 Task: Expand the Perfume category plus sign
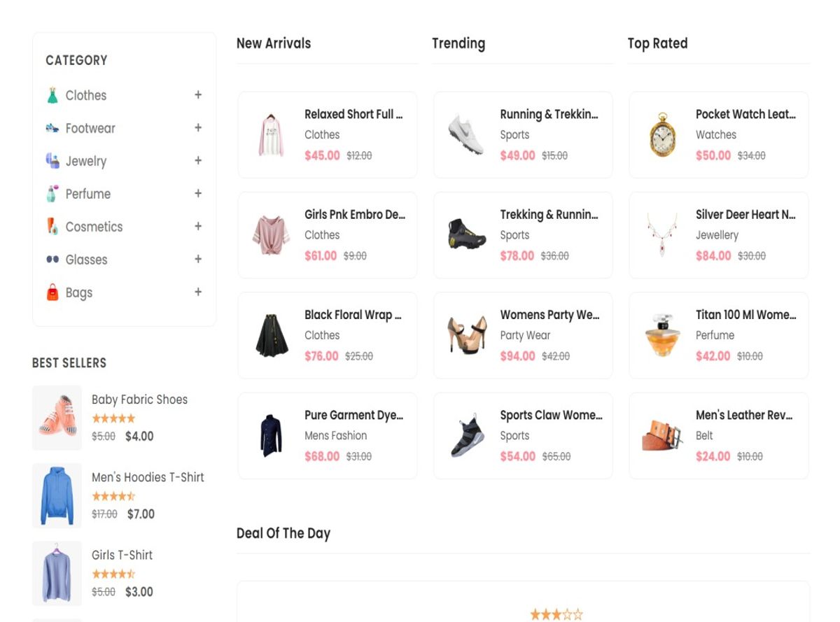click(x=198, y=194)
